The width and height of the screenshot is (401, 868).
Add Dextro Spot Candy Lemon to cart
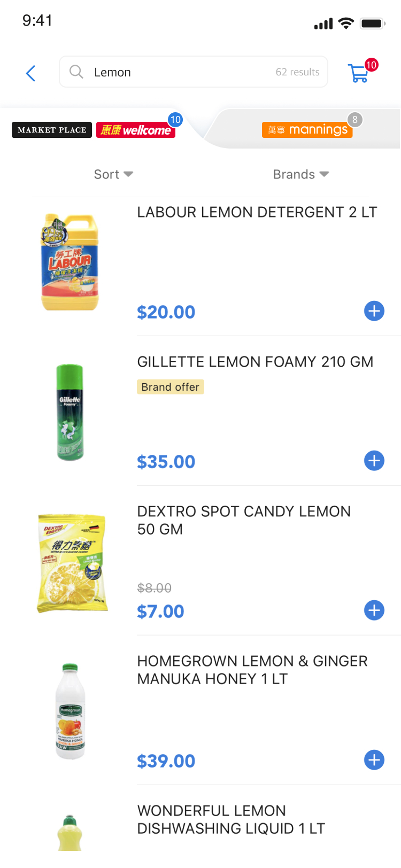click(x=374, y=610)
